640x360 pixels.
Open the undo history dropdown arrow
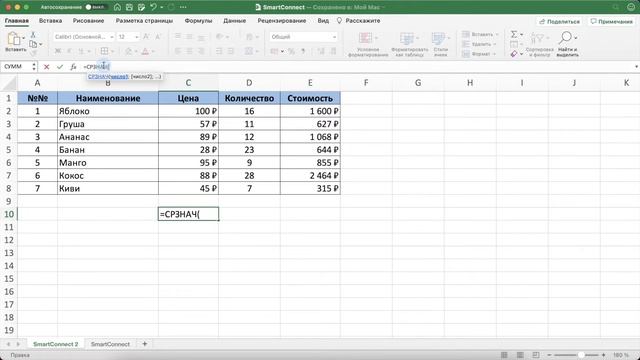162,7
